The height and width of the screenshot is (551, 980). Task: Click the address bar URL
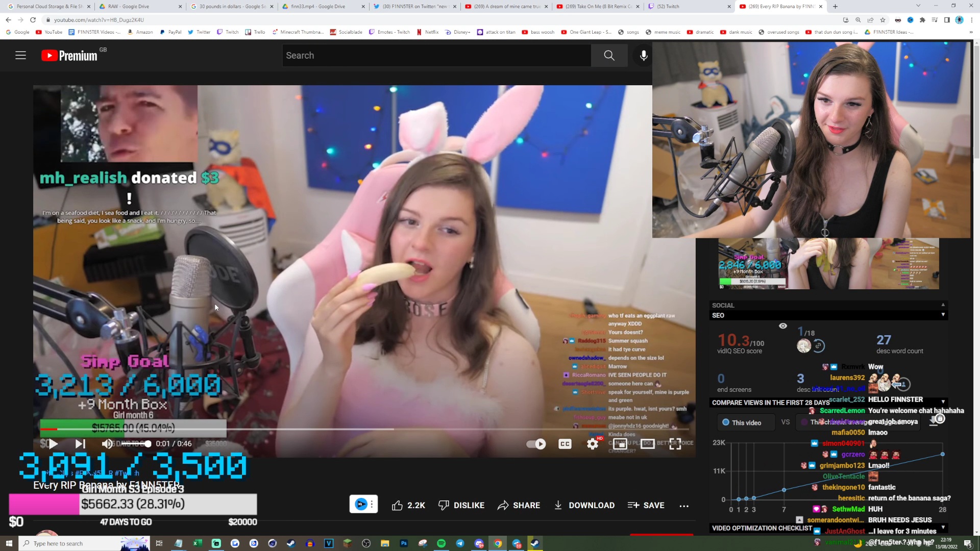[99, 20]
